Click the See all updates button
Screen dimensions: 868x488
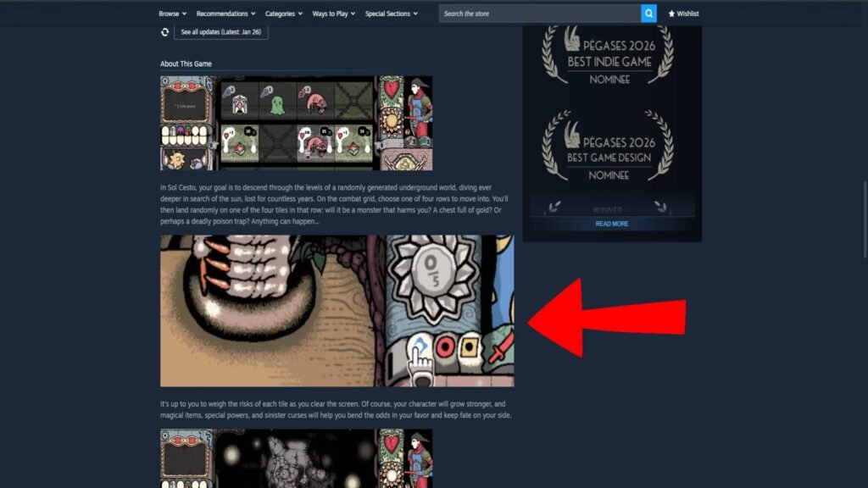click(x=221, y=32)
